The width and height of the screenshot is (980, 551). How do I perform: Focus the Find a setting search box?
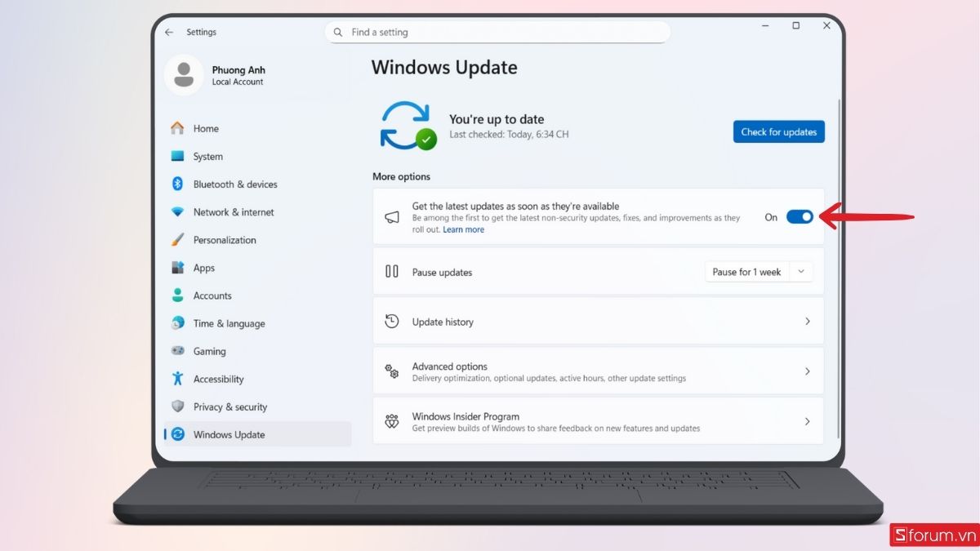tap(497, 32)
